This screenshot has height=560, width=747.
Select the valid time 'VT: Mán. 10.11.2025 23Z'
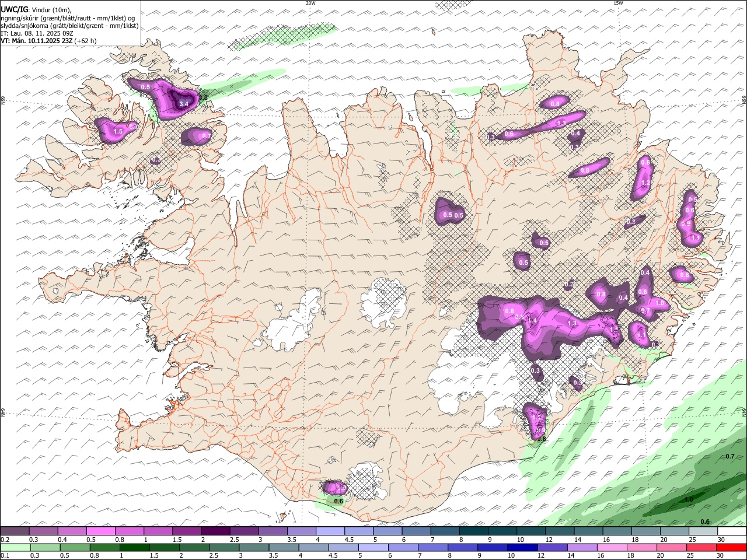tap(37, 41)
